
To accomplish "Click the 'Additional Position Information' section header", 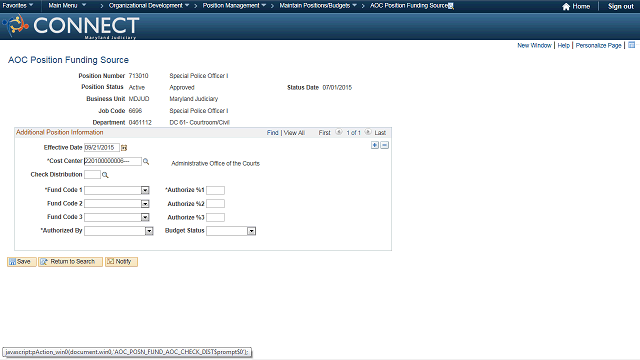I will click(60, 132).
